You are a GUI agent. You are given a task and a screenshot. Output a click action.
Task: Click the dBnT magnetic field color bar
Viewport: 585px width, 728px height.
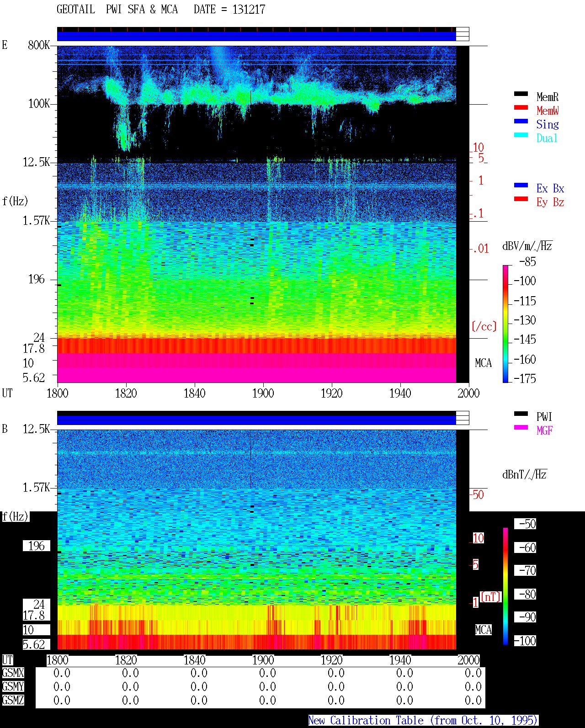point(505,586)
